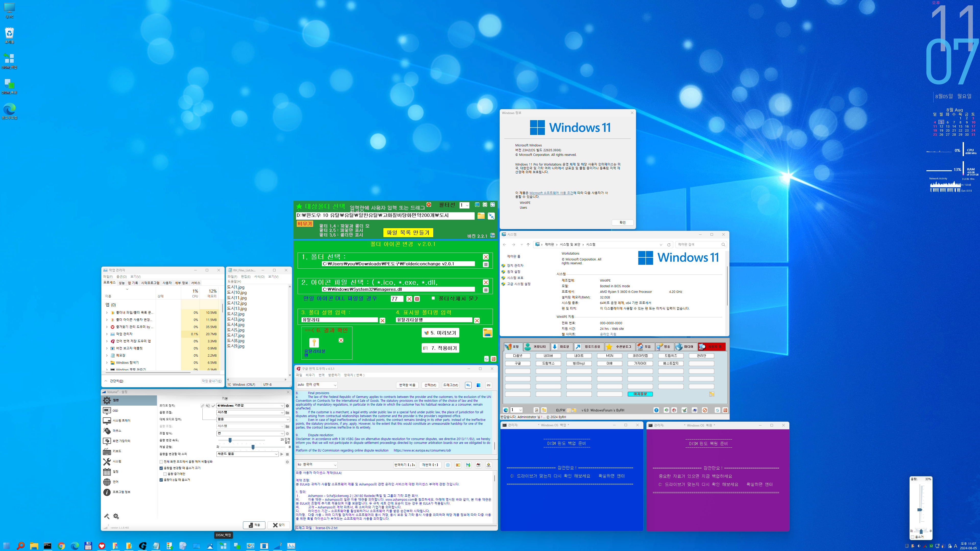
Task: Open DISM_백업 desktop shortcut icon
Action: tap(9, 61)
